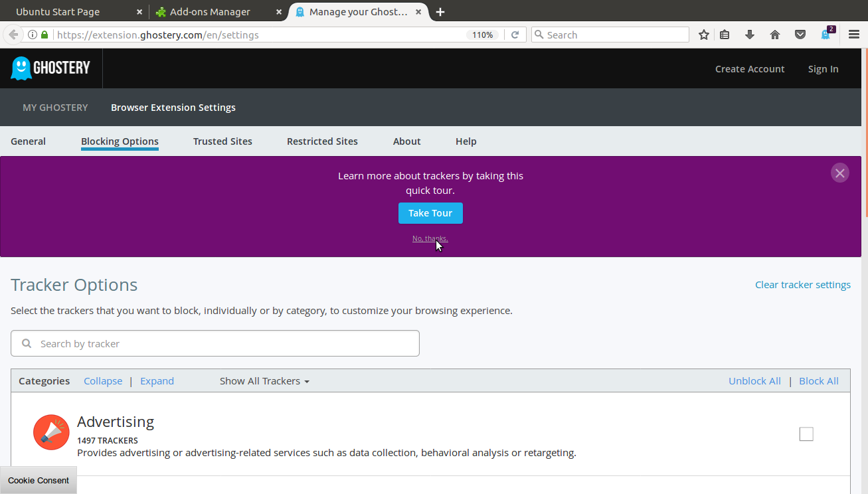Open the About tab

tap(406, 141)
